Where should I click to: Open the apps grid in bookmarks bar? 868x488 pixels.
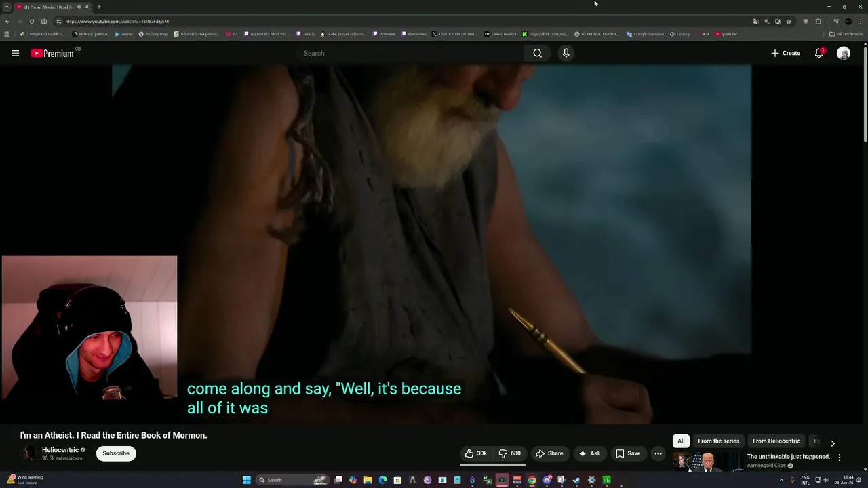pos(7,34)
